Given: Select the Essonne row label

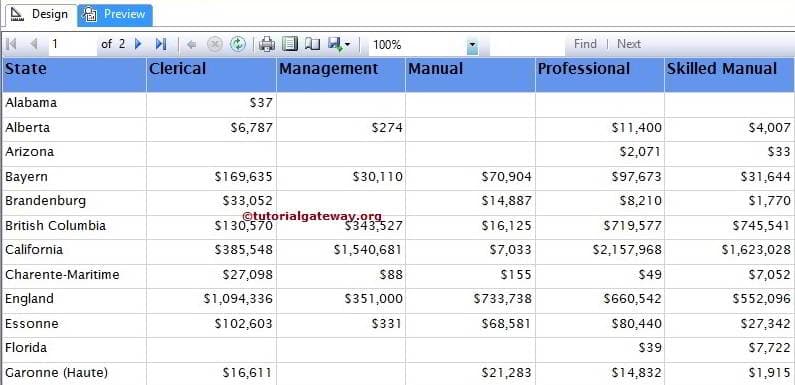Looking at the screenshot, I should click(31, 324).
